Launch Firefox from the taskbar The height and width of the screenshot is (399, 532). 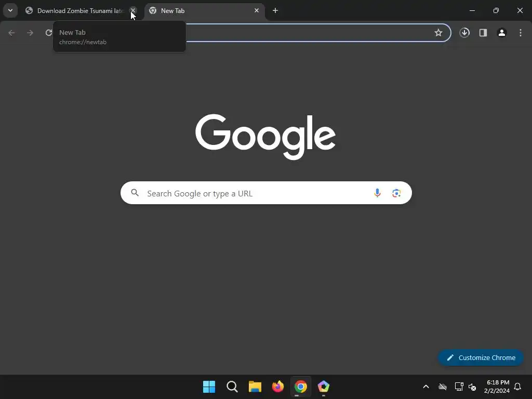coord(278,387)
